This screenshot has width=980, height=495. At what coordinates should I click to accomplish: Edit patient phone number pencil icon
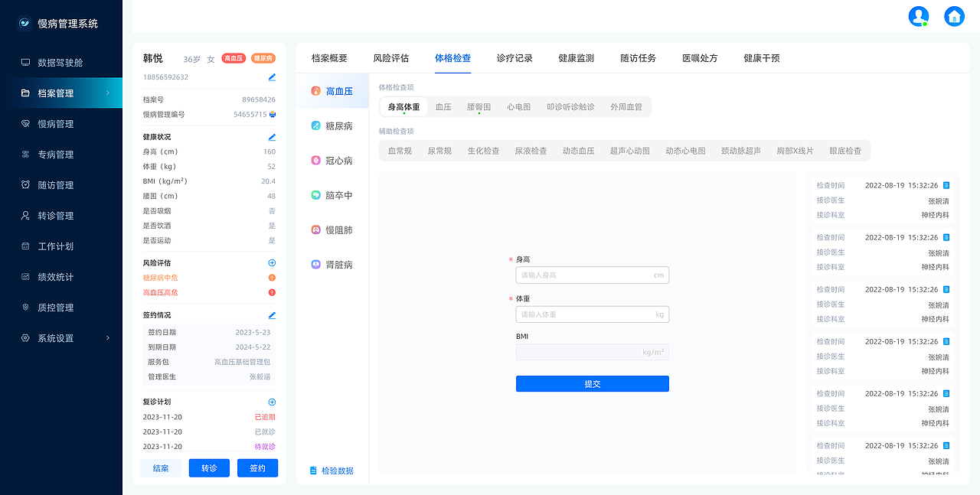[x=272, y=77]
